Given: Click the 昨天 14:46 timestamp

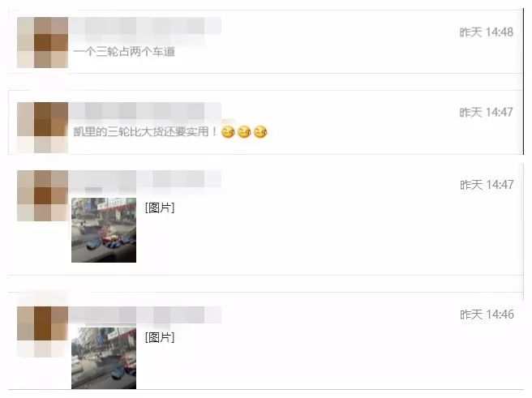Looking at the screenshot, I should 487,315.
